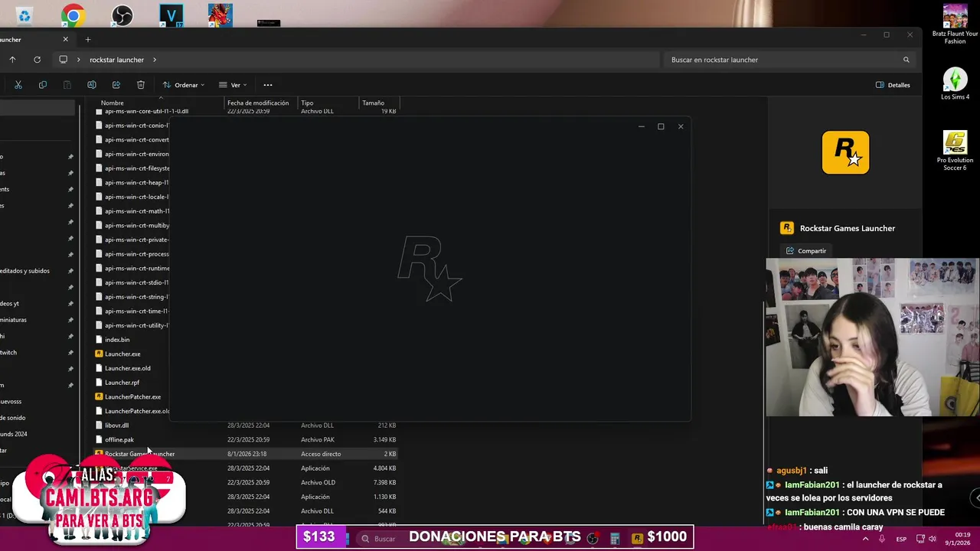Click the PC monitor icon in address bar

tap(63, 60)
